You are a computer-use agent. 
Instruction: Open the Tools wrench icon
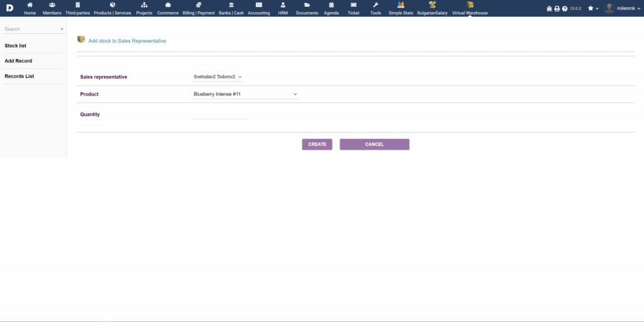375,5
